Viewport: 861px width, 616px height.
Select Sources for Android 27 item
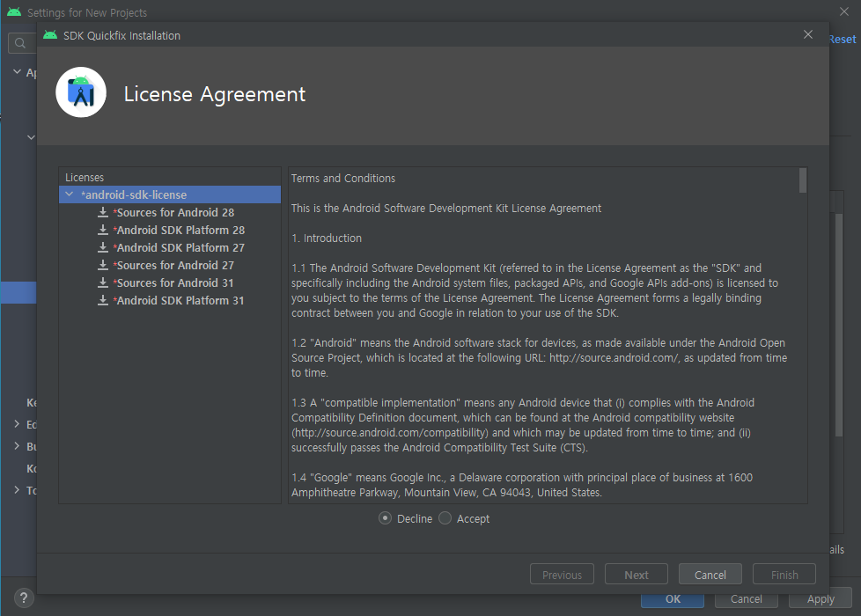click(x=175, y=265)
